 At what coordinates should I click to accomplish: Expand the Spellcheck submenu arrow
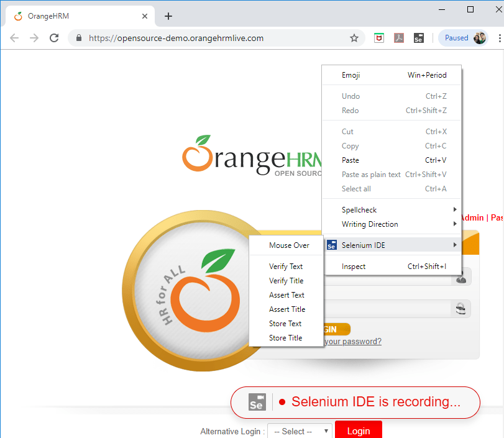click(454, 209)
